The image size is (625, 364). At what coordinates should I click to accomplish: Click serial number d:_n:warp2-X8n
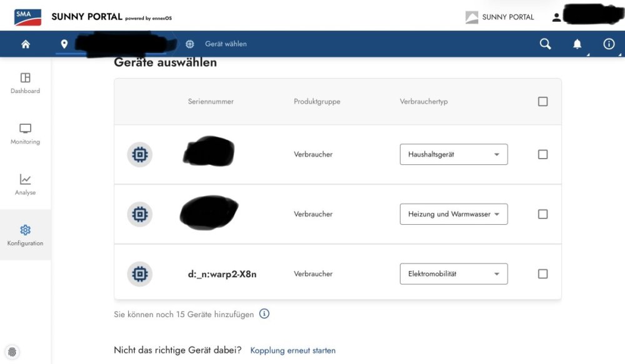(222, 274)
